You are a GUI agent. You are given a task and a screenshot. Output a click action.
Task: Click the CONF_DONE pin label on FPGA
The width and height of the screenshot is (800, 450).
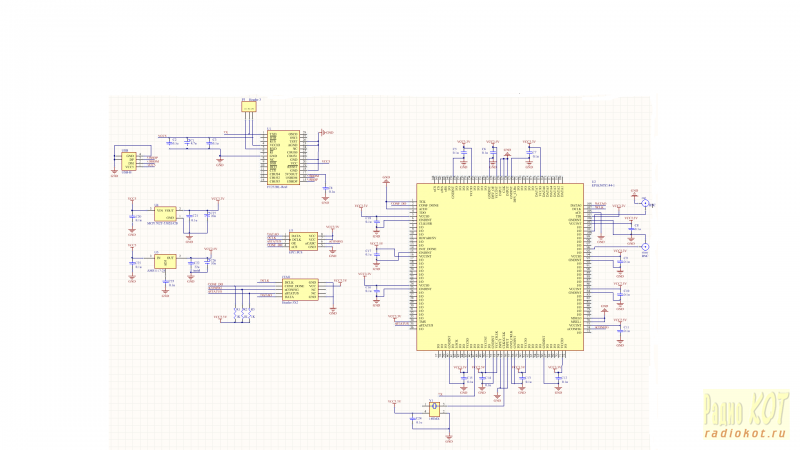(428, 206)
